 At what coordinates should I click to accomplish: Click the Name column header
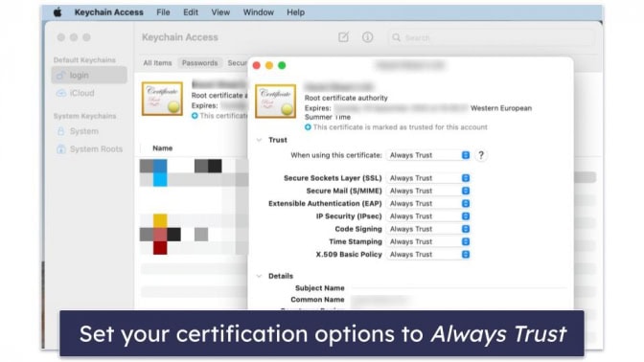[x=163, y=148]
